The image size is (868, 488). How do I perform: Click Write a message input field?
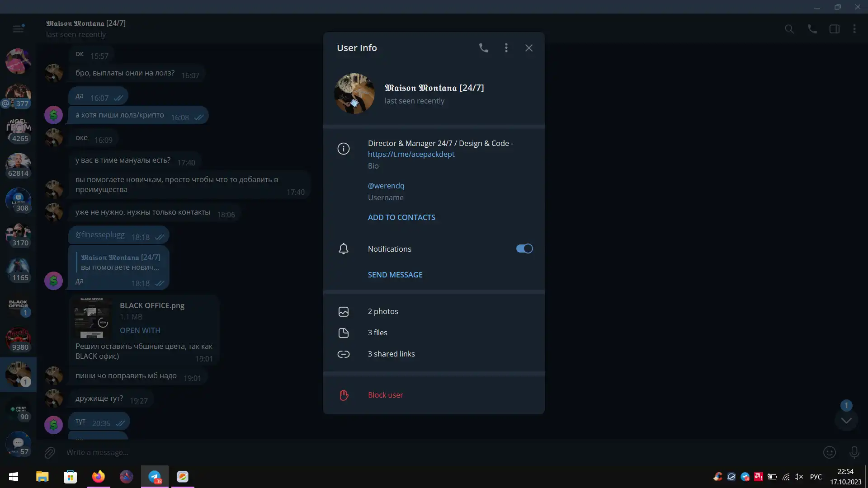[x=407, y=452]
